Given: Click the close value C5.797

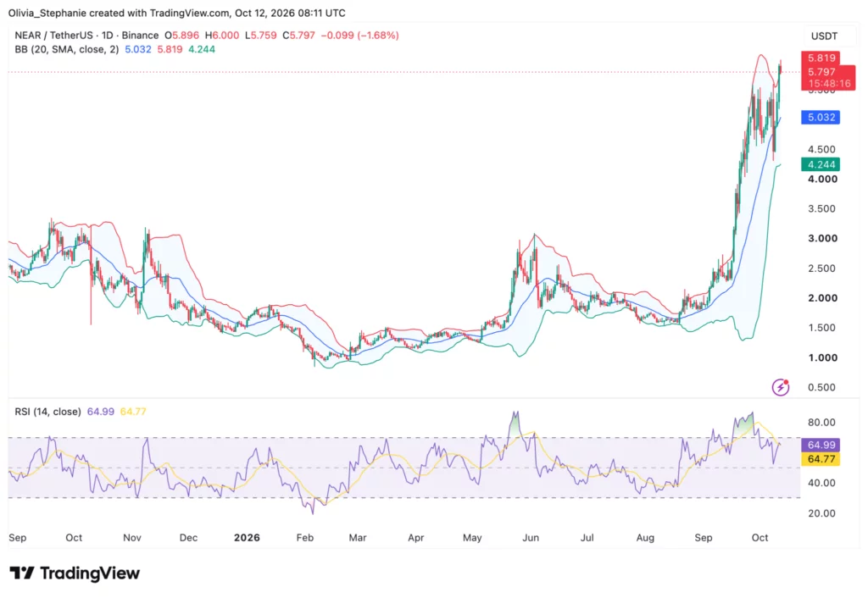Looking at the screenshot, I should (298, 36).
